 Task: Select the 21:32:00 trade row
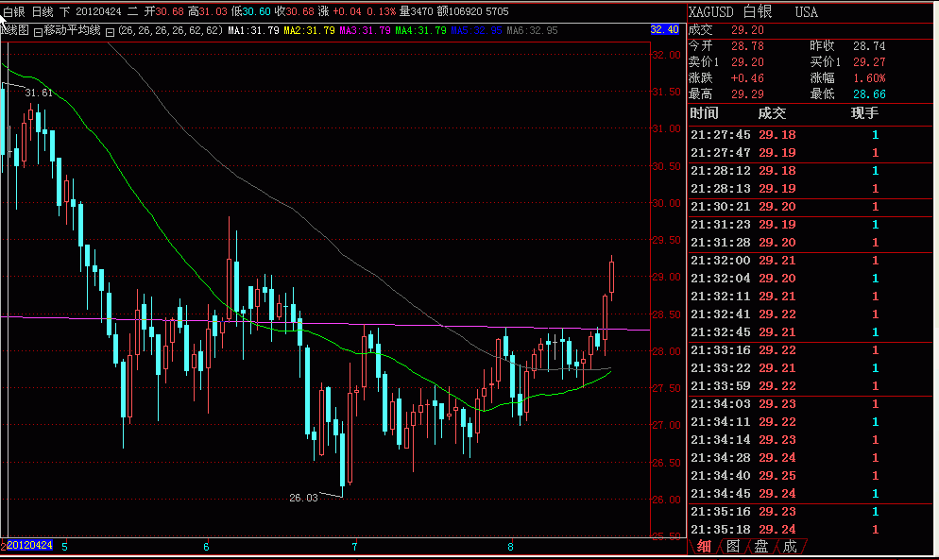pyautogui.click(x=810, y=261)
